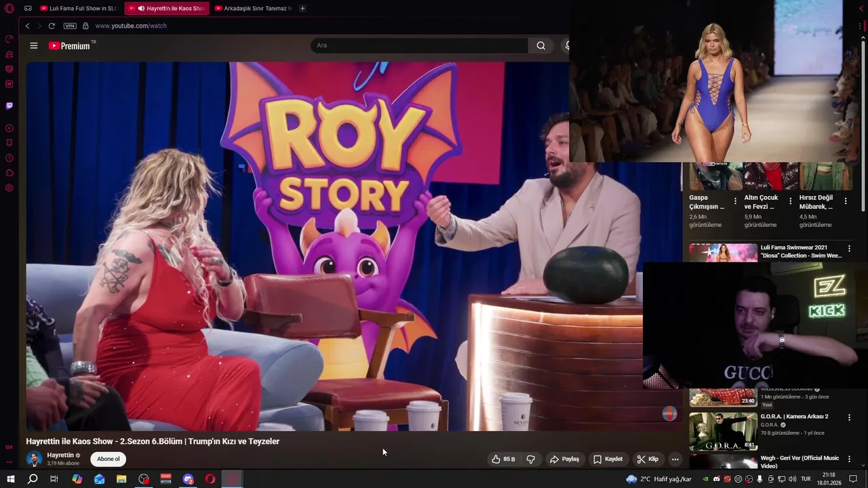Focus the YouTube 'Ara' search box
Viewport: 868px width, 488px height.
(x=419, y=45)
